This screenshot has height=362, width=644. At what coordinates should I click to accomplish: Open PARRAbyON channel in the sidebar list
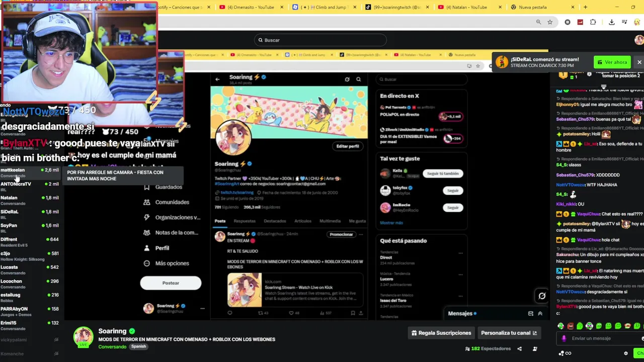[x=29, y=311]
